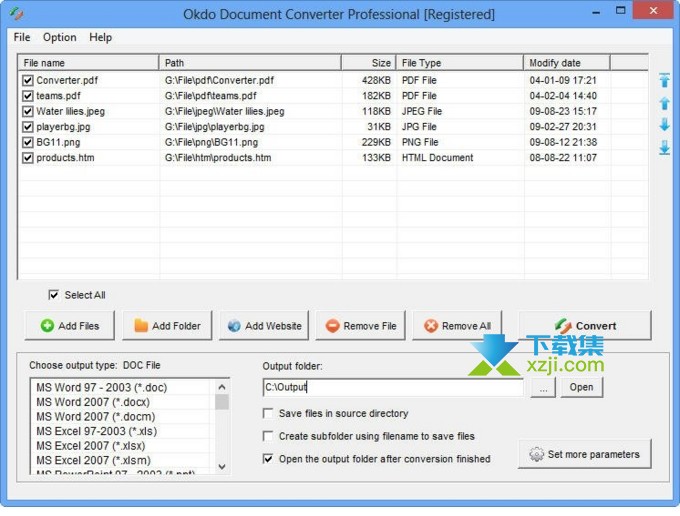Start conversion with Convert button
Screen dimensions: 680x516
(x=585, y=326)
